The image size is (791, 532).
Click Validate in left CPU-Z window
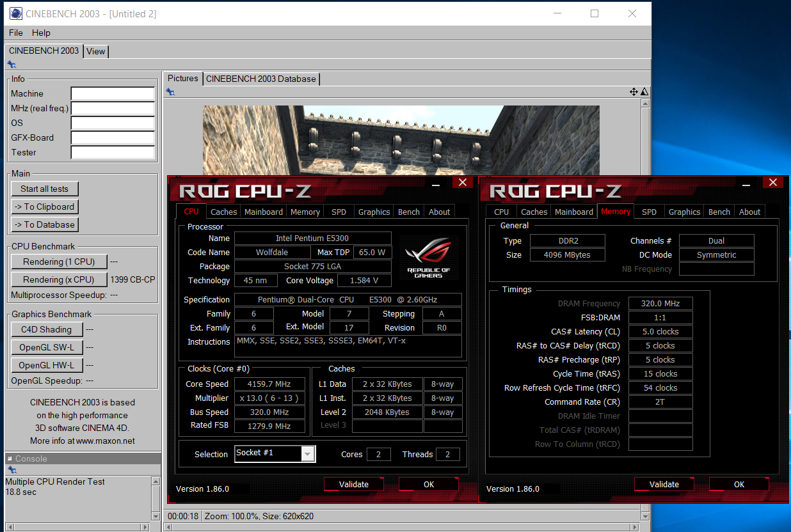pos(354,484)
